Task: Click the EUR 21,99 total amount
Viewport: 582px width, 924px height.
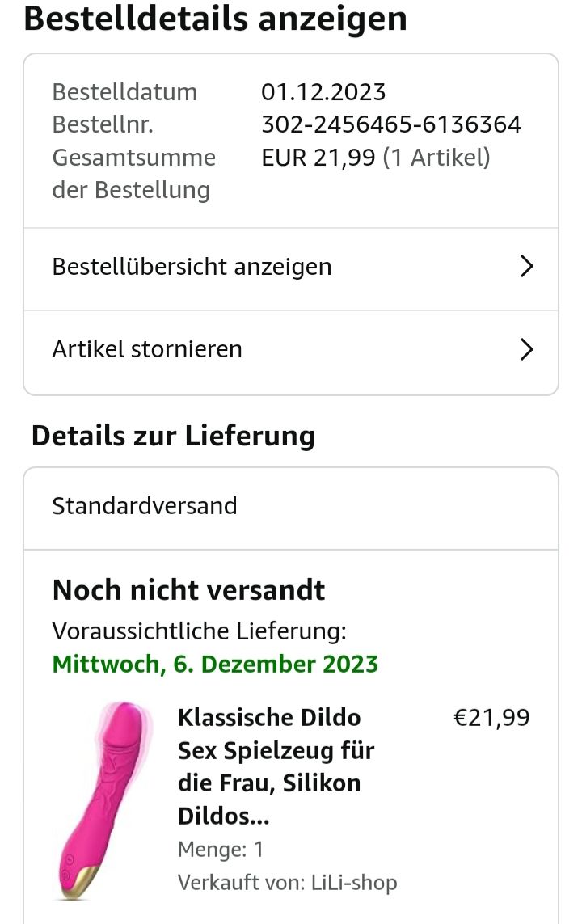Action: coord(318,157)
